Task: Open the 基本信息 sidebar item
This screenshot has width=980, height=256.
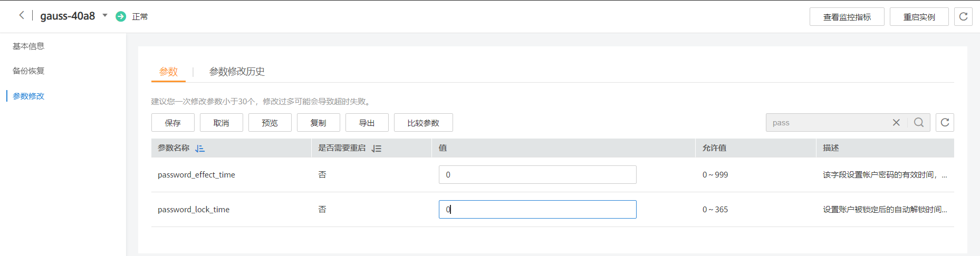Action: click(x=28, y=46)
